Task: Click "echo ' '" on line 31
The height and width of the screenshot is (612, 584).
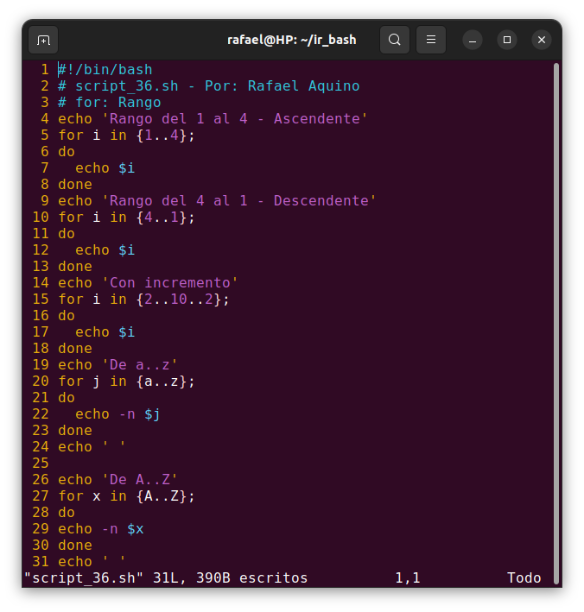Action: pos(92,562)
